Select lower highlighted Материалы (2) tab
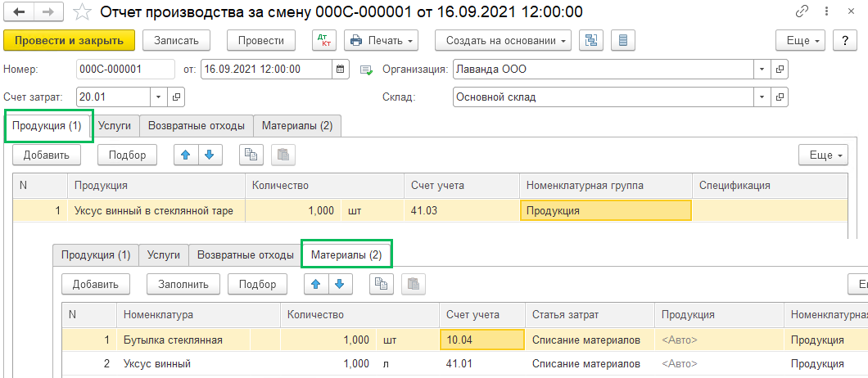 (x=346, y=255)
